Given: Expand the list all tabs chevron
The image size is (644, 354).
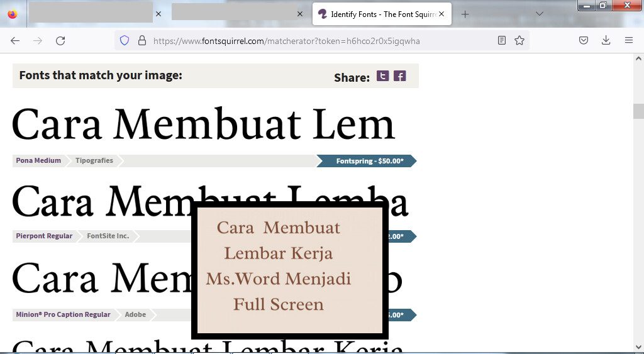Looking at the screenshot, I should [540, 14].
